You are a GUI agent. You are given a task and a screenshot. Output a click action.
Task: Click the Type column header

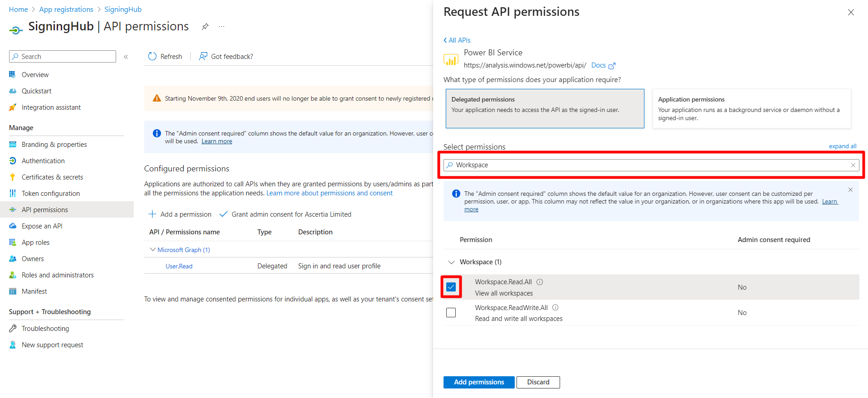point(264,232)
